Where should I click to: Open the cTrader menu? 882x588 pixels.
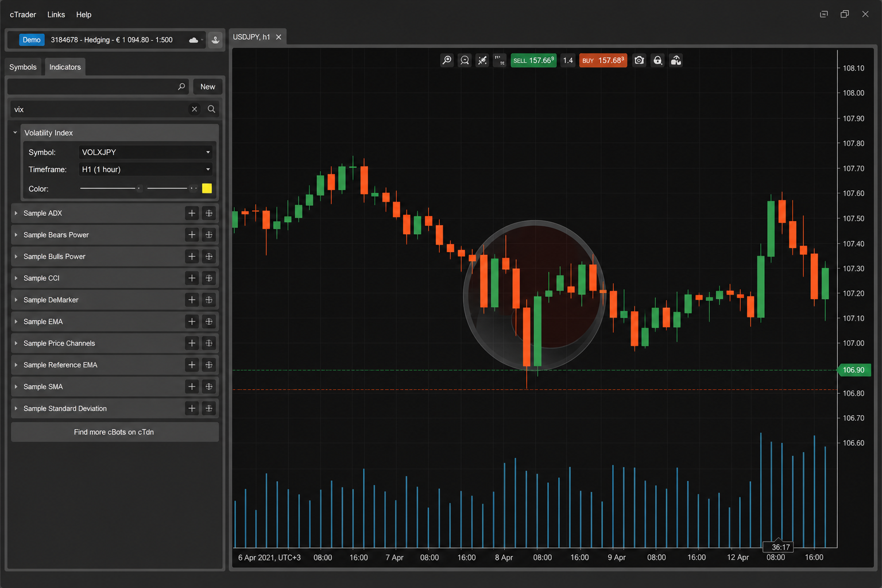coord(23,14)
